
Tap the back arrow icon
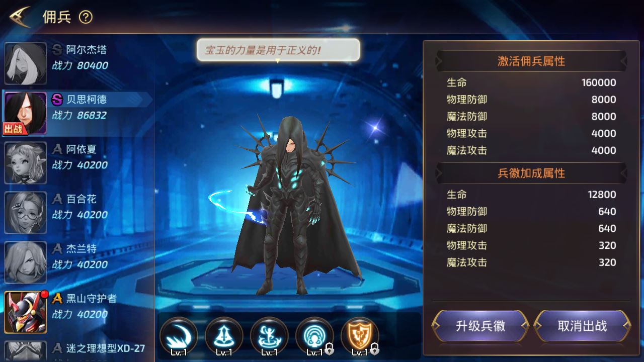(20, 17)
